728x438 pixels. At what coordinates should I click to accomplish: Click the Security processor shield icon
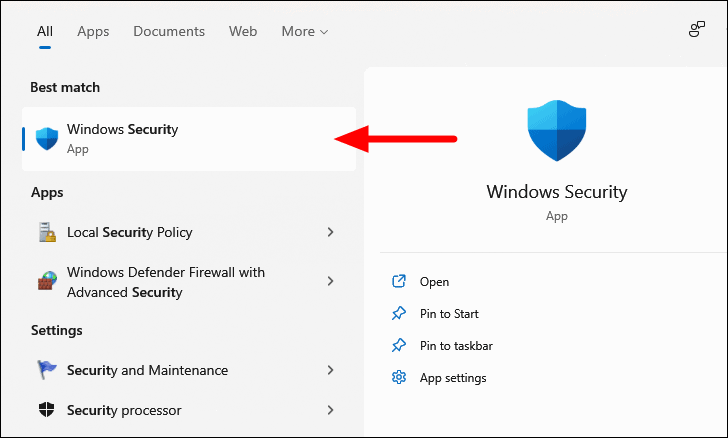tap(46, 410)
